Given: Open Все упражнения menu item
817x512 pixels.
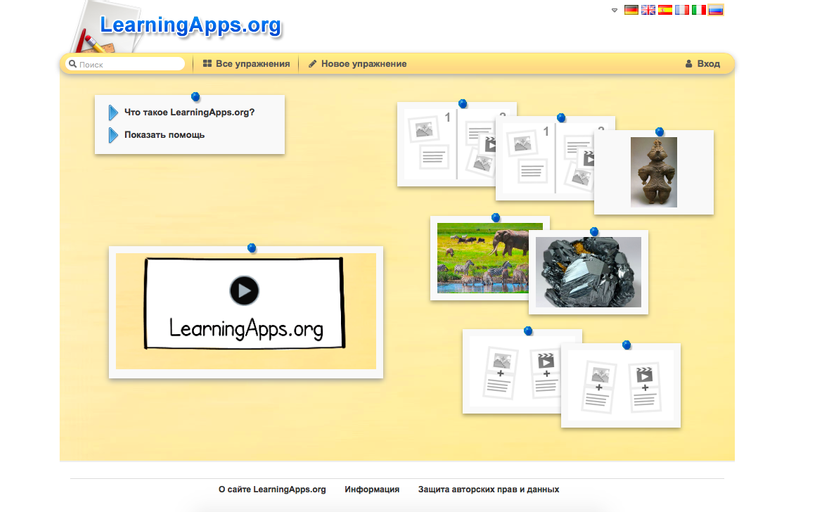Looking at the screenshot, I should [x=246, y=64].
